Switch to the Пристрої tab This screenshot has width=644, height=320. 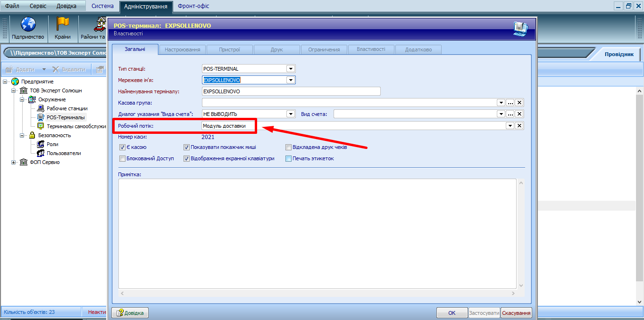click(x=229, y=49)
